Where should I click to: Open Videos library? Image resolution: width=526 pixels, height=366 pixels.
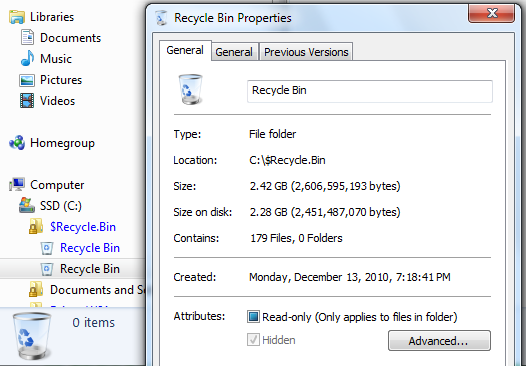click(57, 101)
